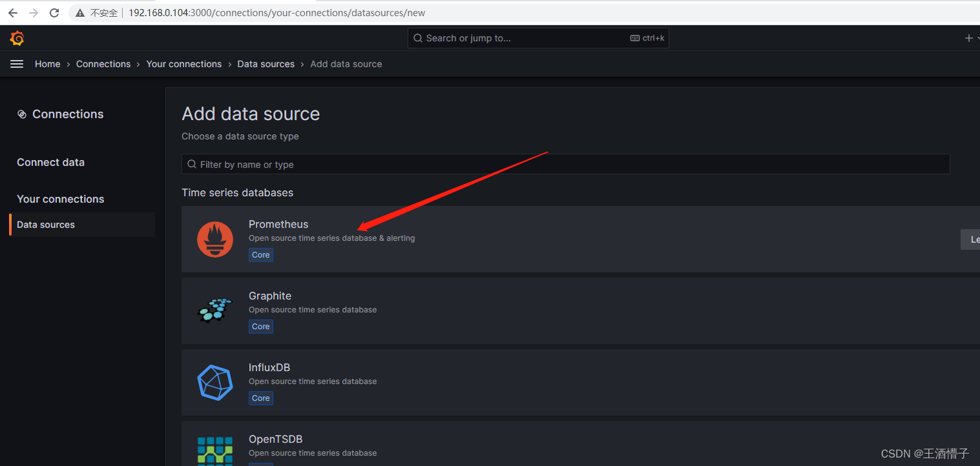The width and height of the screenshot is (980, 466).
Task: Click the keyboard ctrl+k shortcut hint
Action: [x=647, y=38]
